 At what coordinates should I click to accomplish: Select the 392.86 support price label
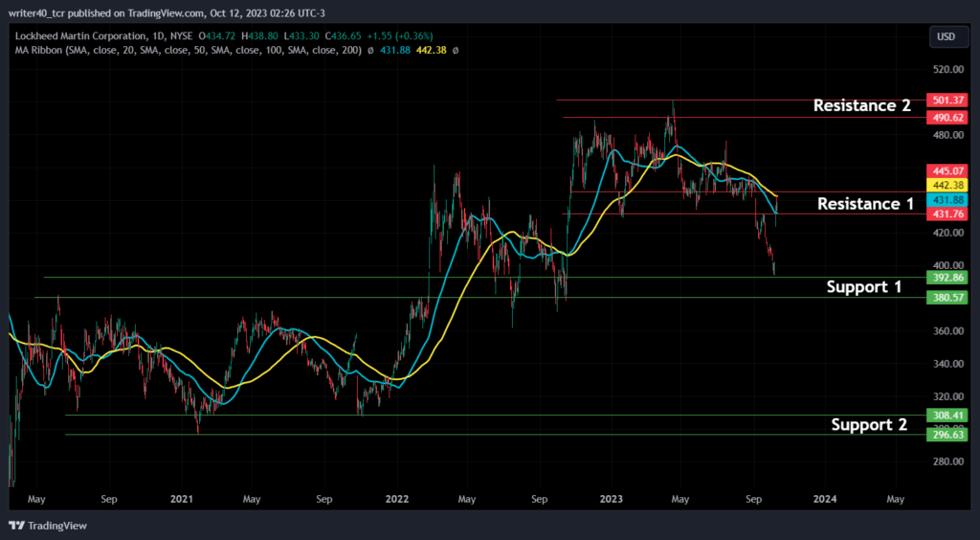point(947,278)
